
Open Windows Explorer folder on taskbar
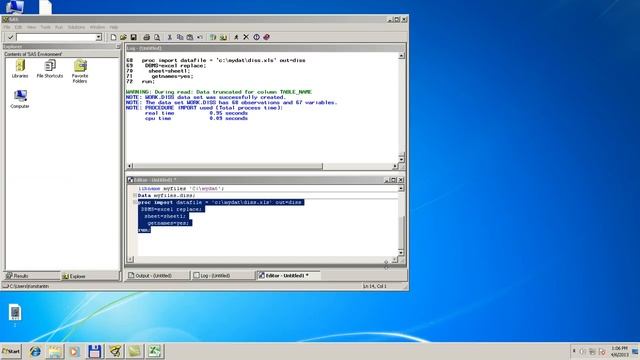coord(55,351)
